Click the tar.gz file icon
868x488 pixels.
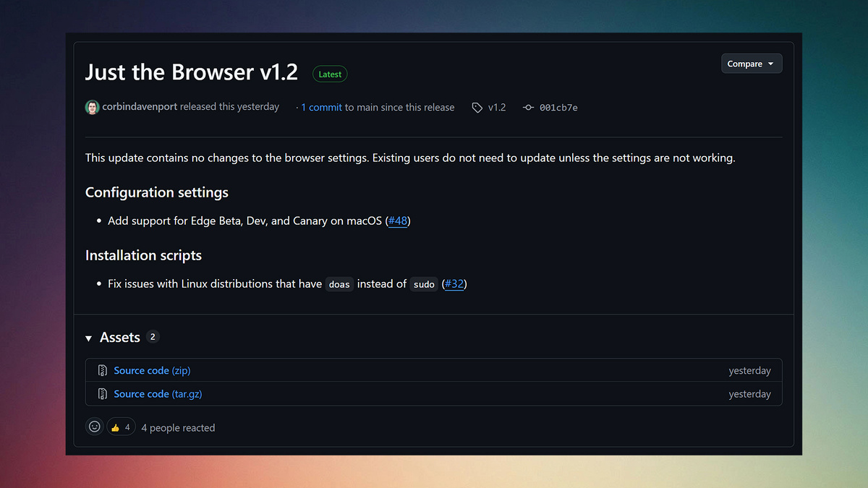[x=103, y=394]
